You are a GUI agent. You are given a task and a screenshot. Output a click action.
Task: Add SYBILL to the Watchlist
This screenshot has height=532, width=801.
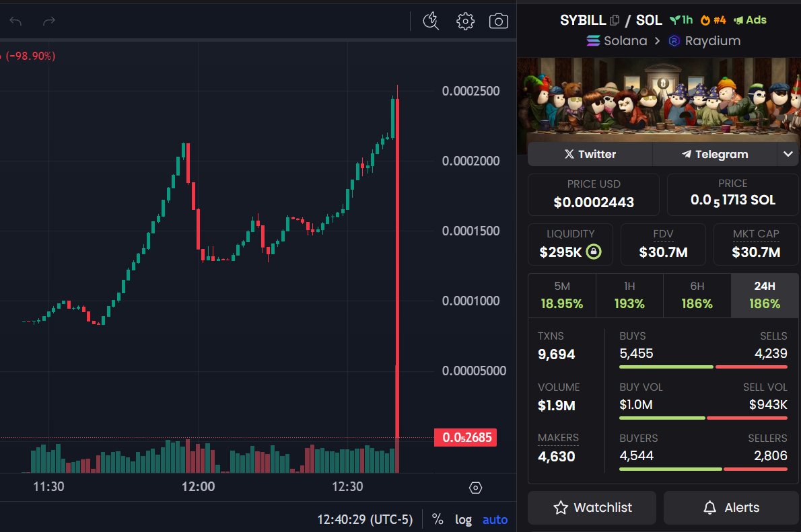(591, 508)
